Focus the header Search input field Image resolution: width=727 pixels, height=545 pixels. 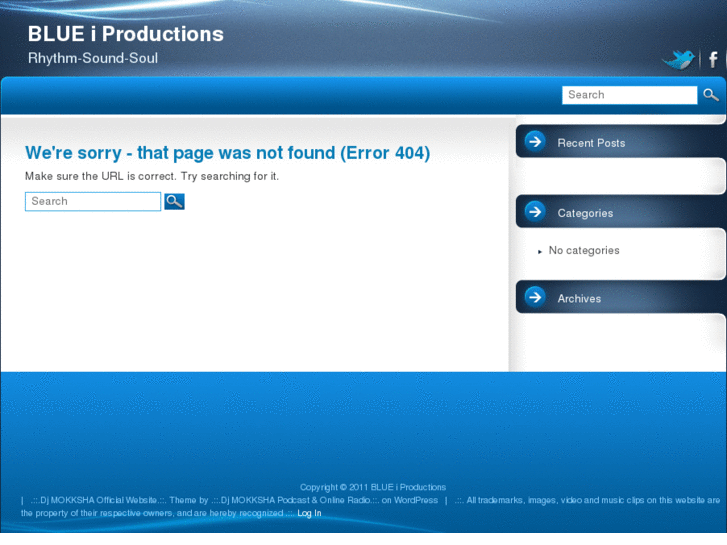pos(629,95)
